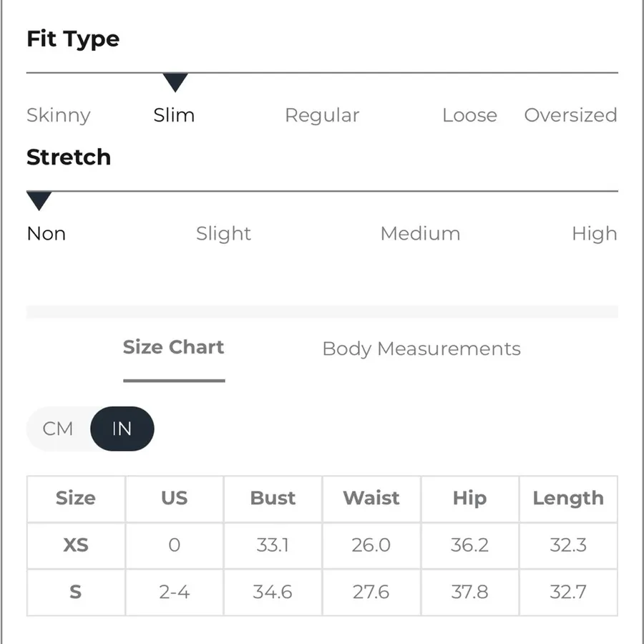Click the S size row cell
Viewport: 644px width, 644px height.
coord(76,592)
